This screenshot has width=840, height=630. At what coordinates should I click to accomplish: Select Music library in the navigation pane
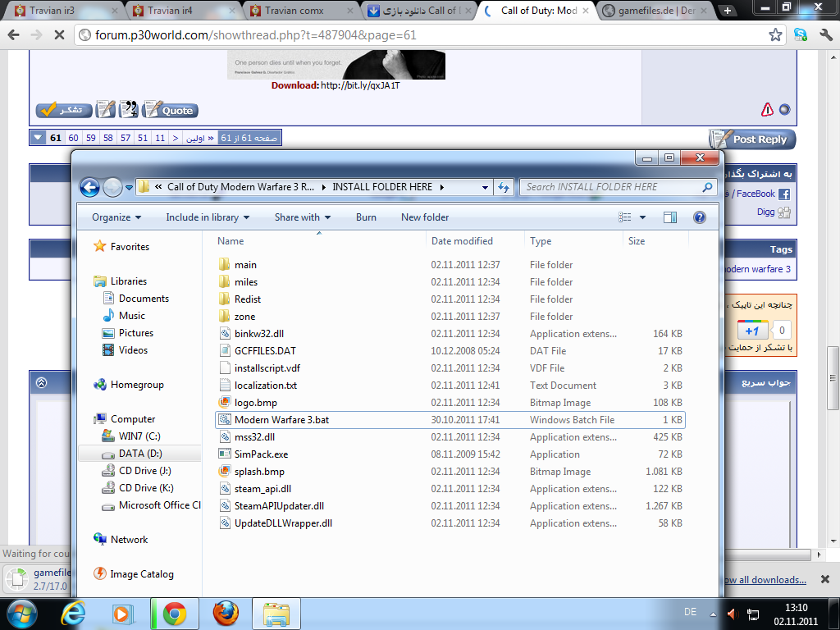132,316
